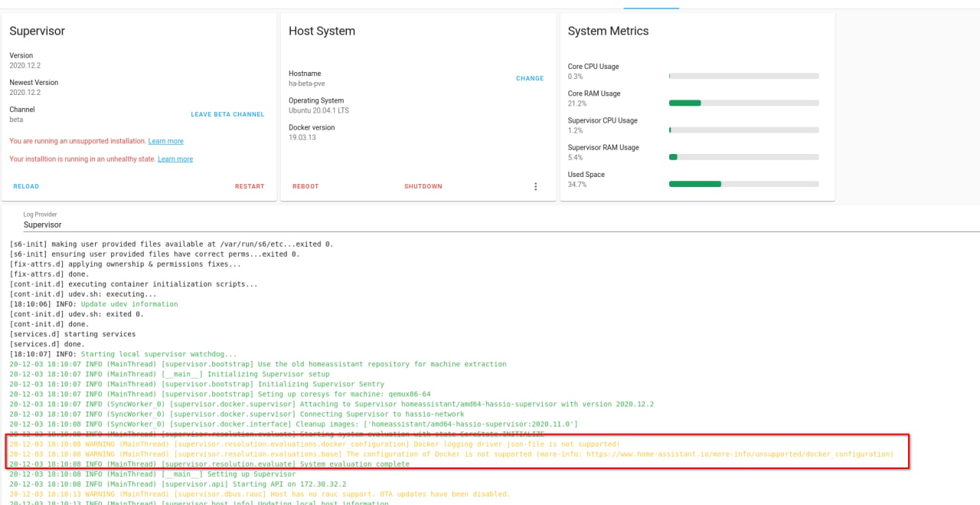Click the Core CPU Usage bar

[x=743, y=77]
